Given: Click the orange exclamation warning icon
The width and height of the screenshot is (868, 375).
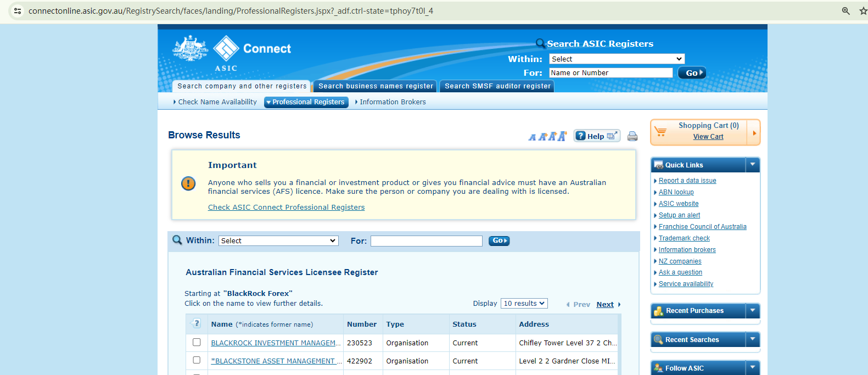Looking at the screenshot, I should [x=188, y=183].
